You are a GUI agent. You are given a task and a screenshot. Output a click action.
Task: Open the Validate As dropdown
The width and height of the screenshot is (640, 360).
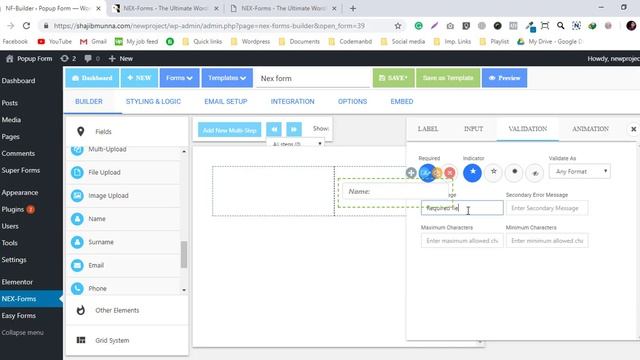[580, 171]
